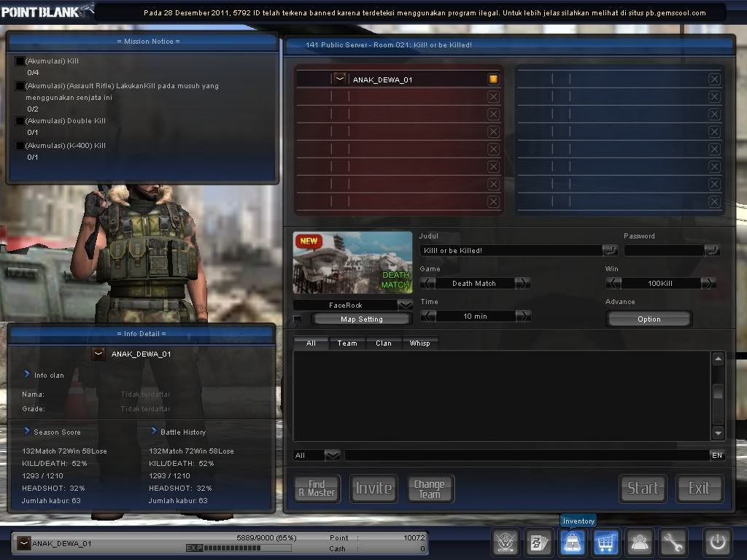Image resolution: width=747 pixels, height=560 pixels.
Task: Click chat scrollbar down arrow
Action: 718,433
